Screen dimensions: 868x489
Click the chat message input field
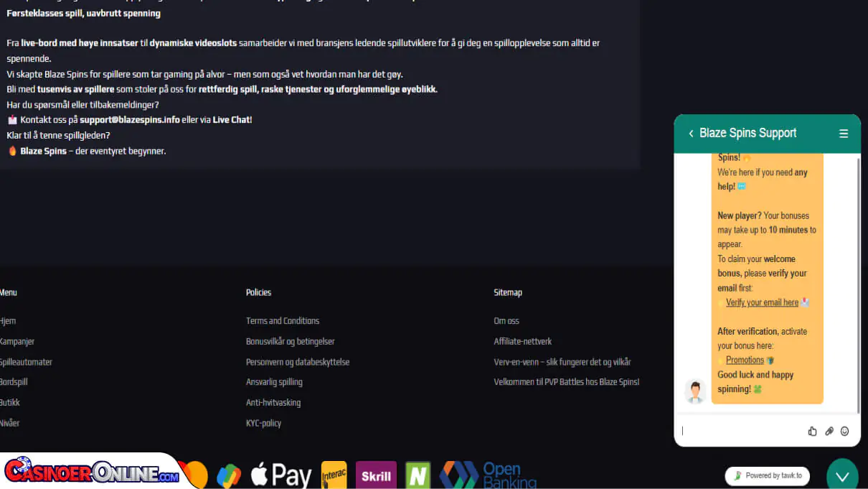click(x=739, y=431)
